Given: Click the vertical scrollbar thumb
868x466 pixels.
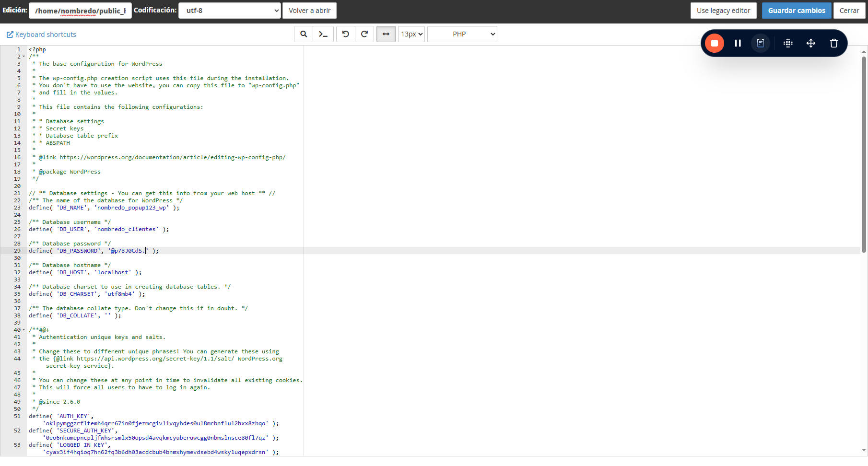Looking at the screenshot, I should [x=864, y=154].
